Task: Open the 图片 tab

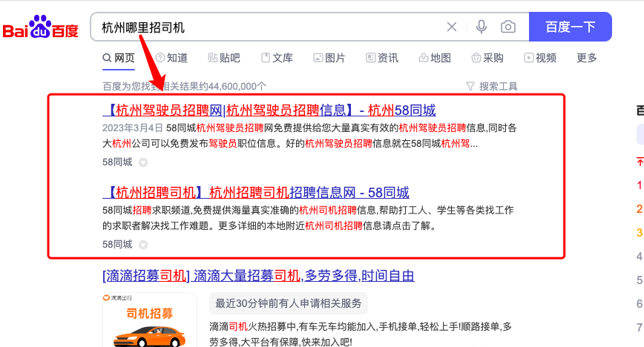Action: pyautogui.click(x=329, y=58)
